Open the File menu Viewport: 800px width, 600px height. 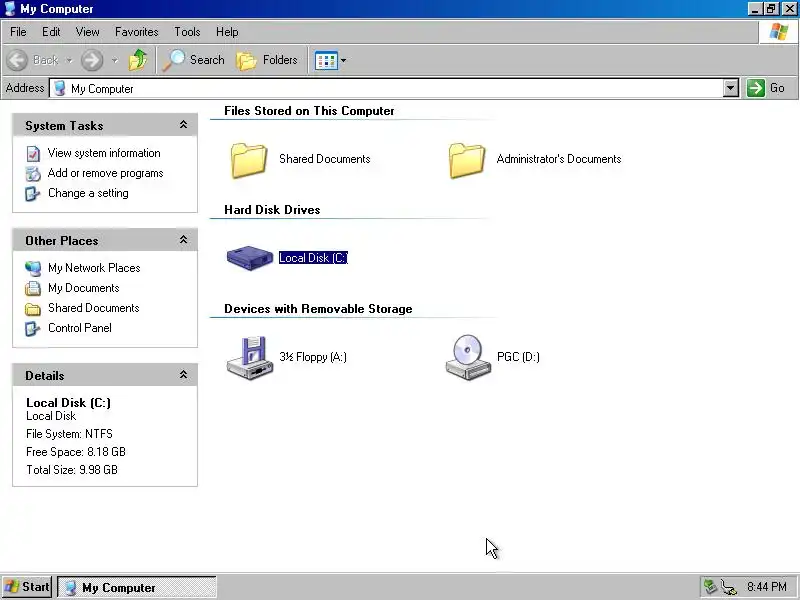pyautogui.click(x=18, y=32)
